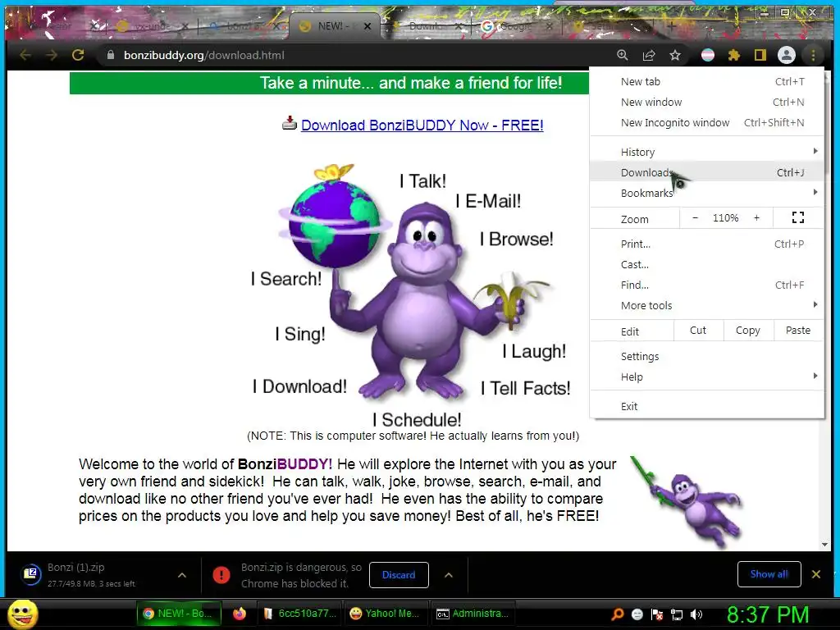Increase zoom with the plus button
The image size is (840, 630).
click(x=756, y=217)
